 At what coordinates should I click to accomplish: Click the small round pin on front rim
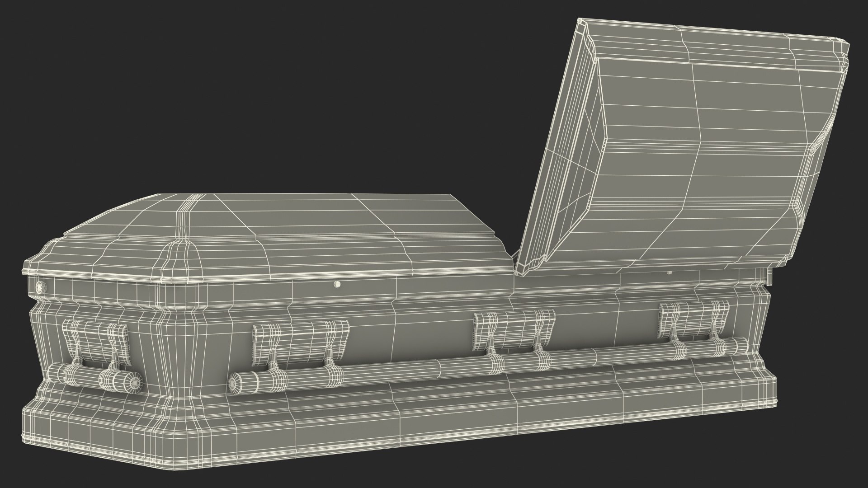pyautogui.click(x=336, y=285)
